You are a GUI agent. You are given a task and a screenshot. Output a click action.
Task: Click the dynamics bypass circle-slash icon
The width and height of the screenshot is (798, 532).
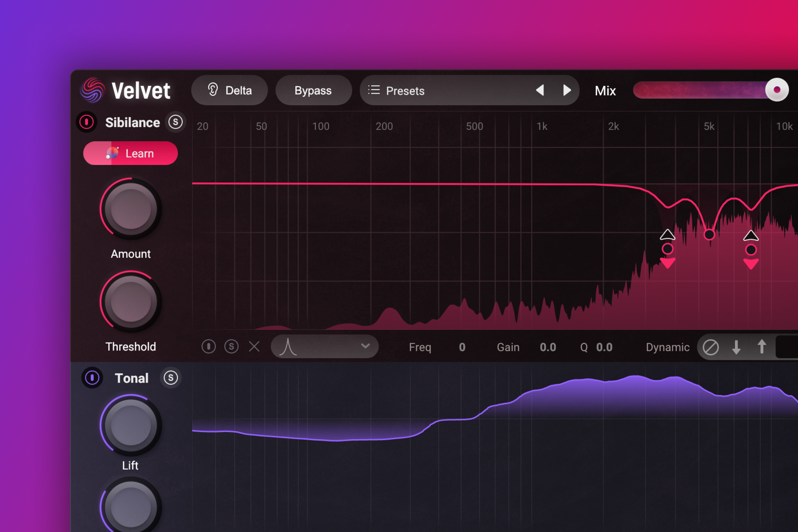tap(711, 347)
